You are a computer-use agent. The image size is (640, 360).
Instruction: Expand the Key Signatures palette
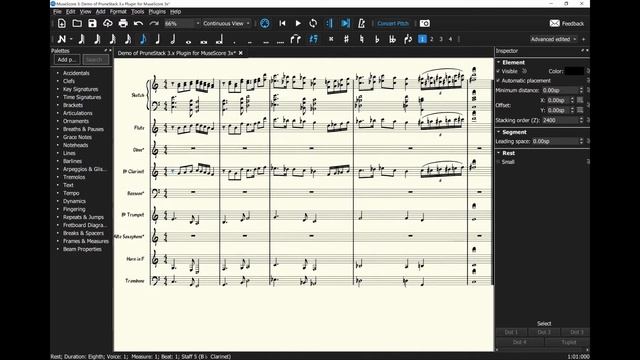80,89
